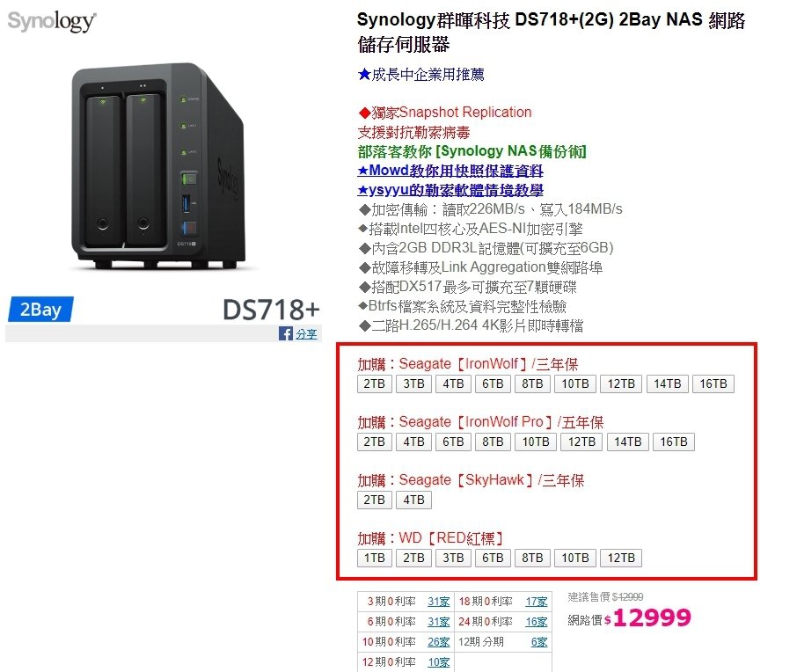This screenshot has height=672, width=797.
Task: Select the 12TB WD RED option
Action: [621, 558]
